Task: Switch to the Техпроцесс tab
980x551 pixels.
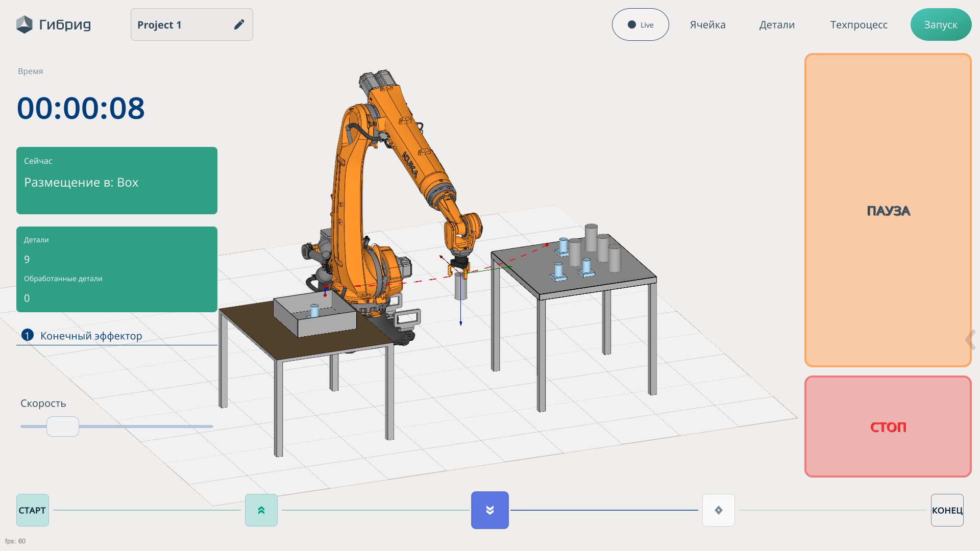Action: point(859,24)
